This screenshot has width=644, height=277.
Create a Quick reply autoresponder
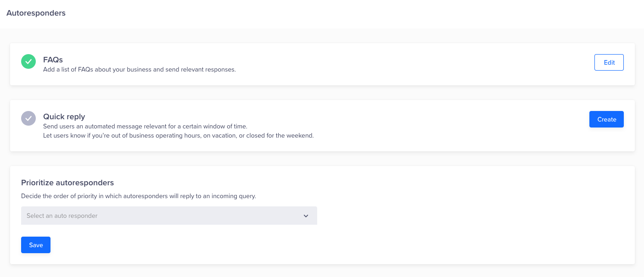(606, 119)
